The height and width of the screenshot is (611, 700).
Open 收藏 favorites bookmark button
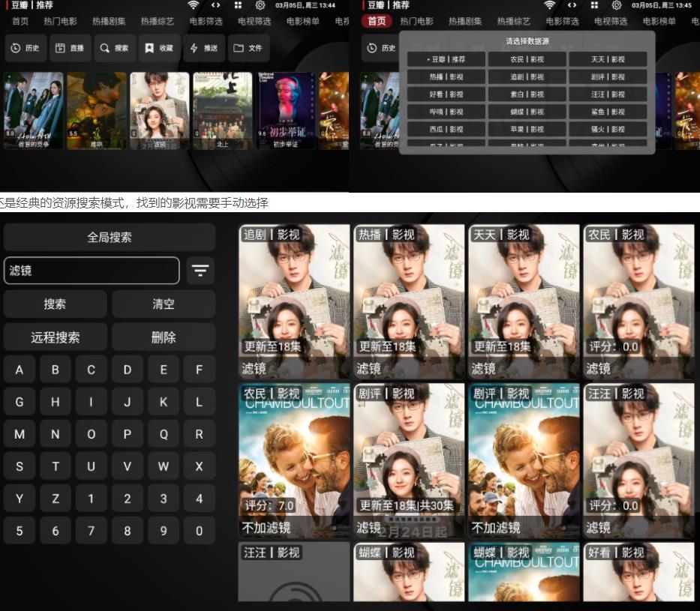click(x=159, y=48)
